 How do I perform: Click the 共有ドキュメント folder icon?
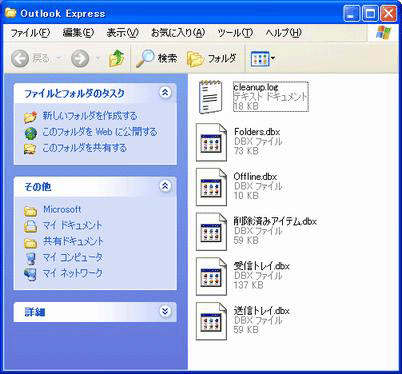[x=30, y=243]
